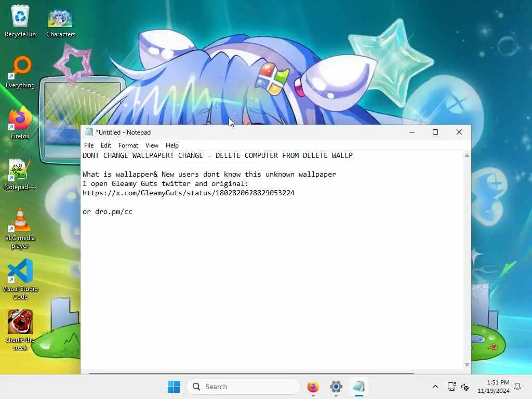532x399 pixels.
Task: Open the Characters folder icon
Action: tap(60, 22)
